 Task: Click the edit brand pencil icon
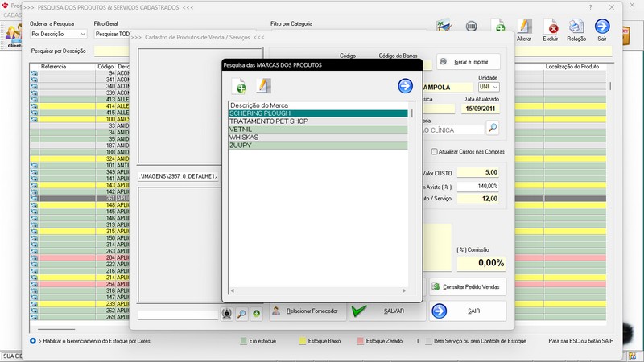tap(263, 86)
